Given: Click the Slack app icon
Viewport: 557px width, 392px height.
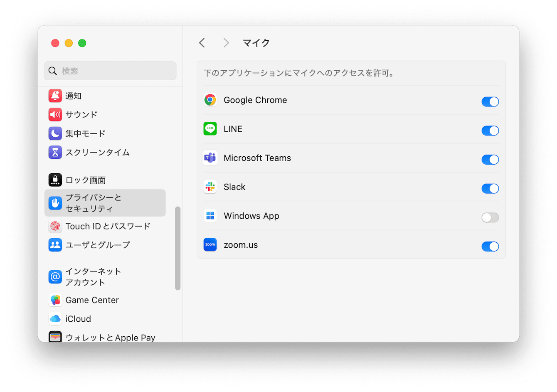Looking at the screenshot, I should (210, 187).
